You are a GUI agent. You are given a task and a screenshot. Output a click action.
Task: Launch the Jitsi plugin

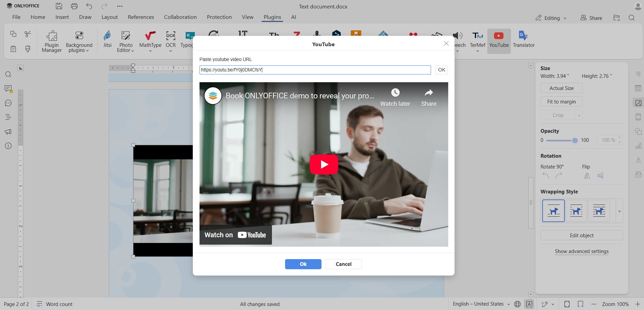(x=107, y=40)
